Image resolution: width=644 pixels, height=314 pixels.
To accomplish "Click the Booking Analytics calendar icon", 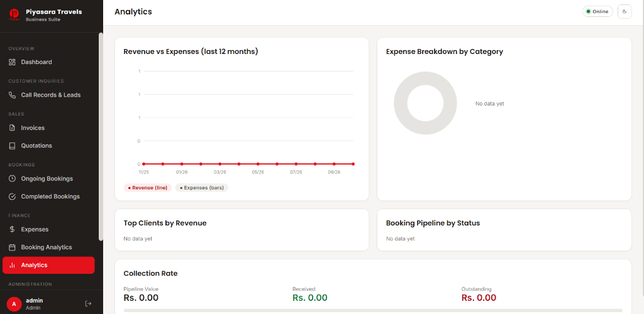I will 12,247.
